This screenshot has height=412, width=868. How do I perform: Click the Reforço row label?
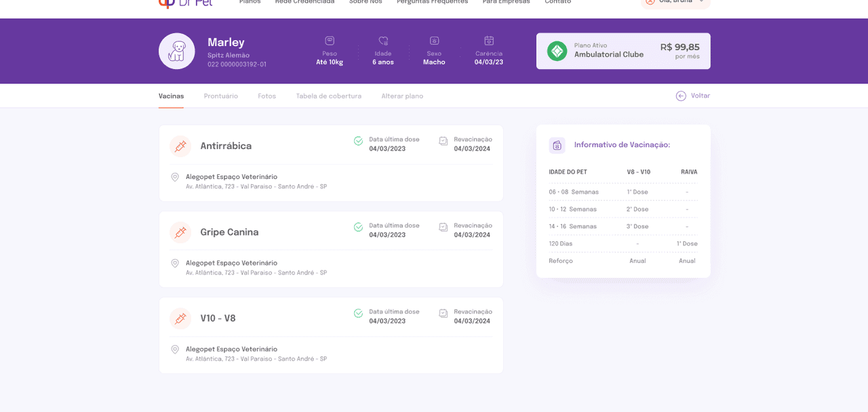point(561,261)
